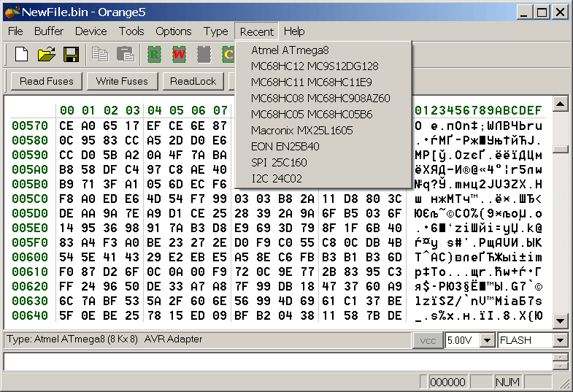Click the red W write chip icon

click(x=179, y=55)
